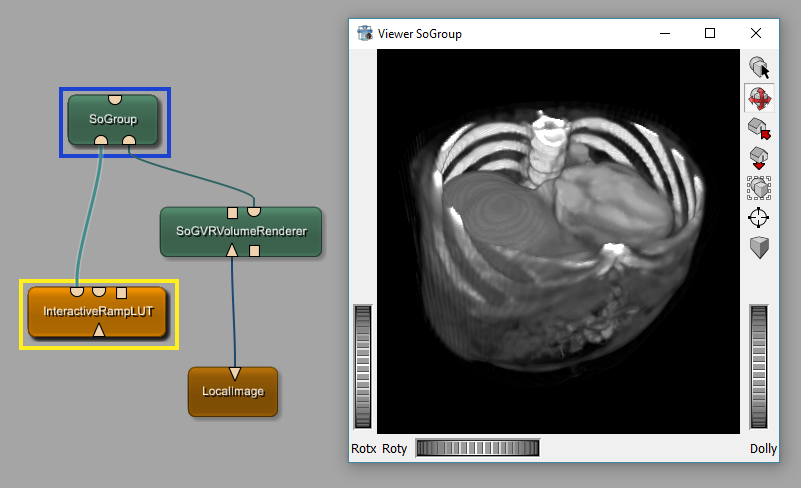Set current view as home position

[759, 158]
